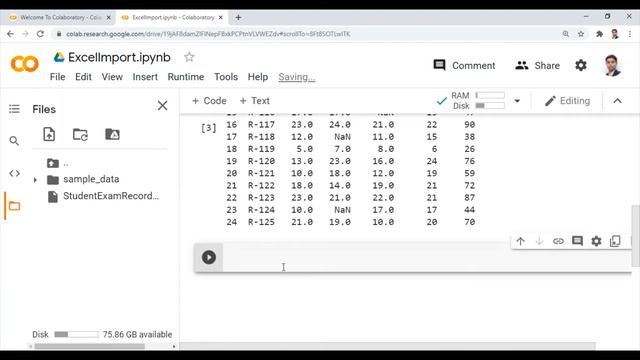640x360 pixels.
Task: Select the sample_data folder
Action: [x=91, y=179]
